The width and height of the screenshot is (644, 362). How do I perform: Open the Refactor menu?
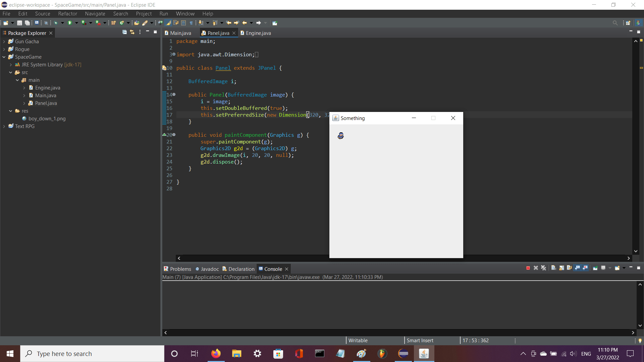point(67,14)
